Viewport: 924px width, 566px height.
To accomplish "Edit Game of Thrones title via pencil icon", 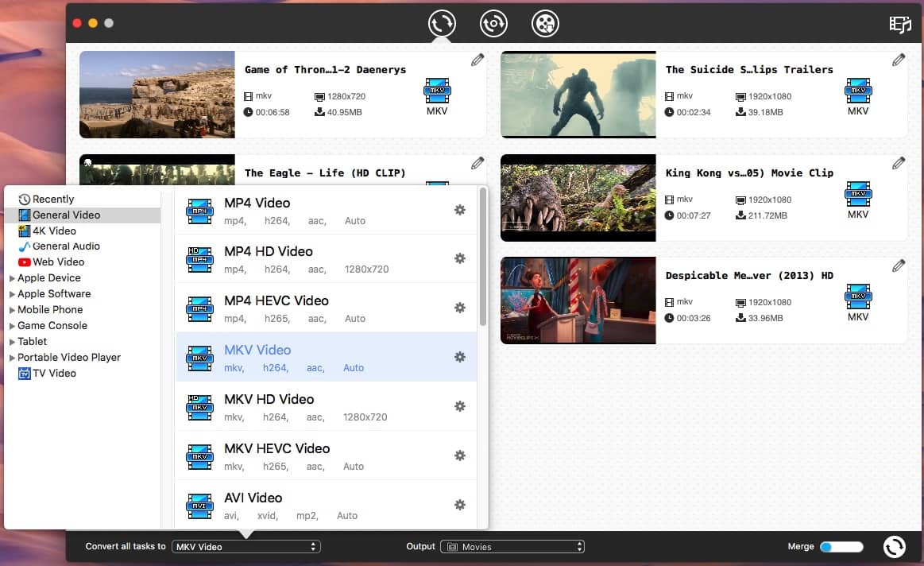I will (x=477, y=59).
